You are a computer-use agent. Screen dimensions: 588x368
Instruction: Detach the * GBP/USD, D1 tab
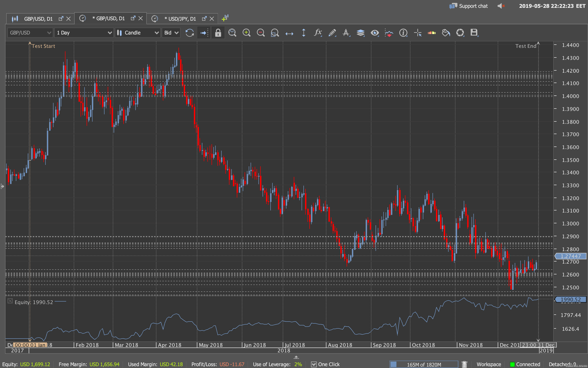tap(133, 18)
